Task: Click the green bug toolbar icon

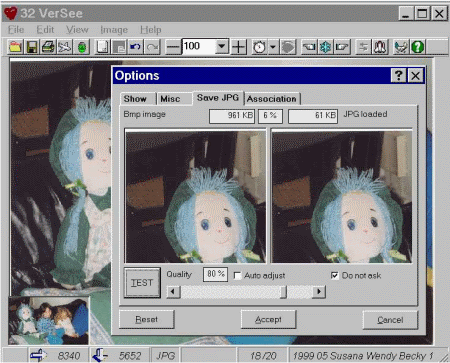Action: click(x=82, y=47)
